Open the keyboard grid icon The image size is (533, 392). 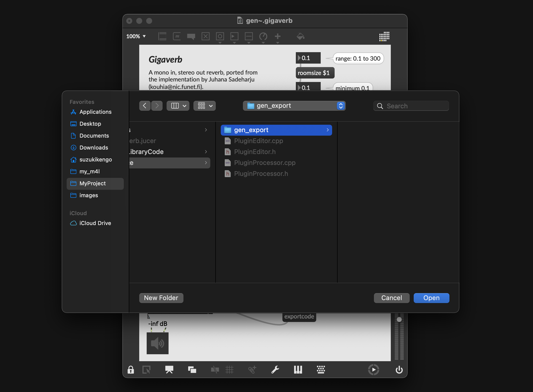click(x=321, y=370)
